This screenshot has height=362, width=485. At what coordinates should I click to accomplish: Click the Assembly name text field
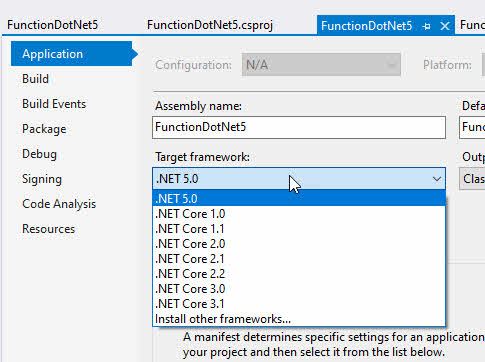tap(299, 127)
